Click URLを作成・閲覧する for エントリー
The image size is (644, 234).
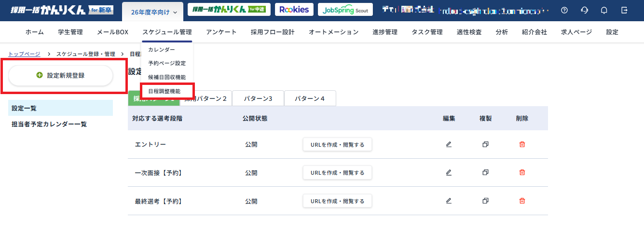click(337, 144)
